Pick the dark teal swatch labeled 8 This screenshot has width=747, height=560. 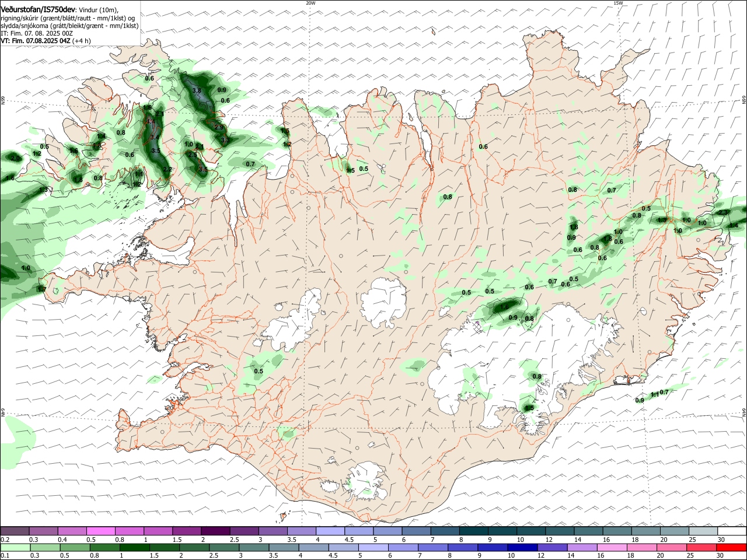tap(473, 531)
